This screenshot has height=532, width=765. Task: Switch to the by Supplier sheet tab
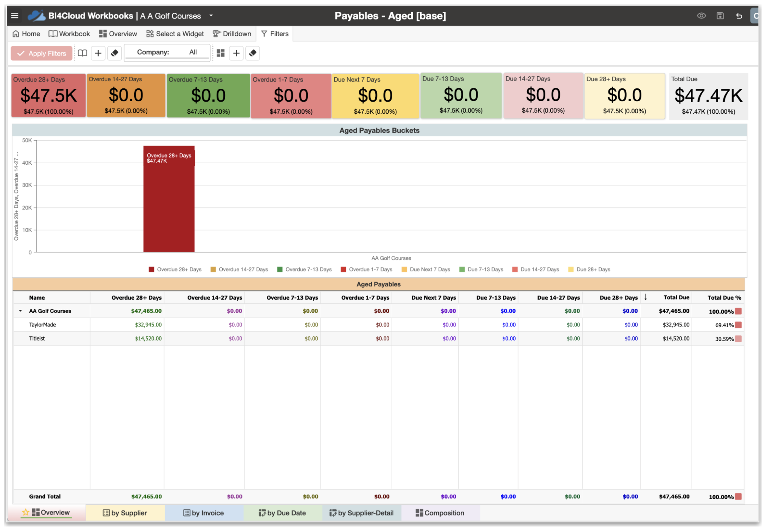(125, 513)
